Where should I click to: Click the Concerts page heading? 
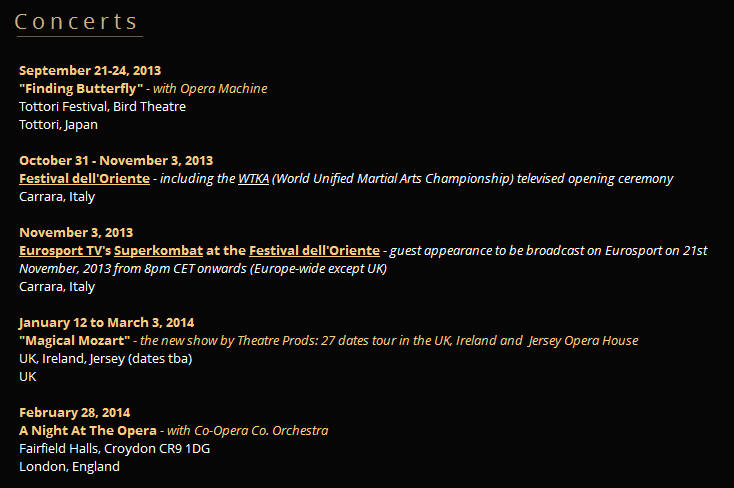[x=76, y=22]
